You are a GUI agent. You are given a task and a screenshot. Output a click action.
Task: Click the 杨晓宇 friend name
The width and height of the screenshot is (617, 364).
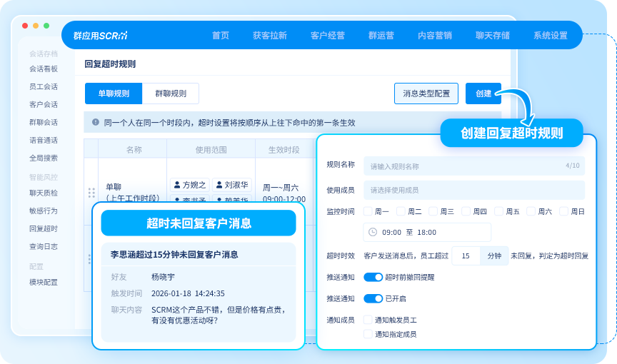tap(163, 277)
